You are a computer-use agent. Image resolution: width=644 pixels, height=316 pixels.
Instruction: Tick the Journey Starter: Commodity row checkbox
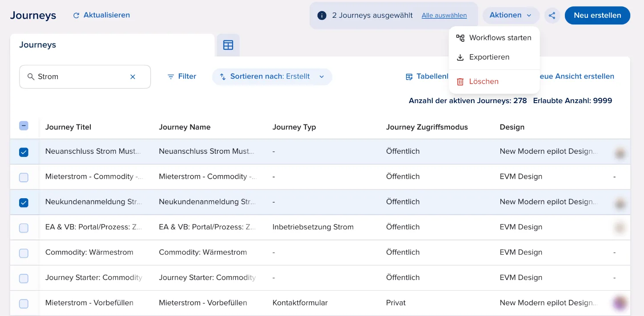[24, 279]
